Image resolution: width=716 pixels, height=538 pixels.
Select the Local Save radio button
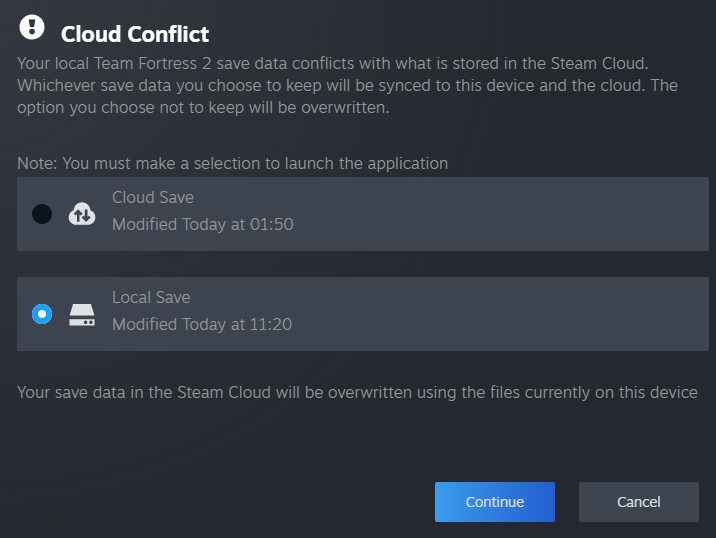point(42,314)
